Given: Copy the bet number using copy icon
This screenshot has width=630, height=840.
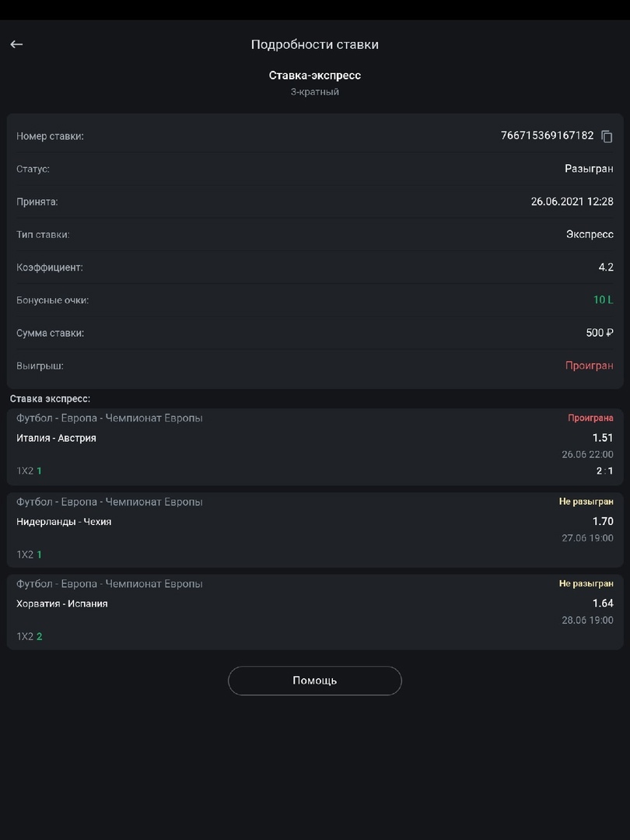Looking at the screenshot, I should [x=607, y=136].
